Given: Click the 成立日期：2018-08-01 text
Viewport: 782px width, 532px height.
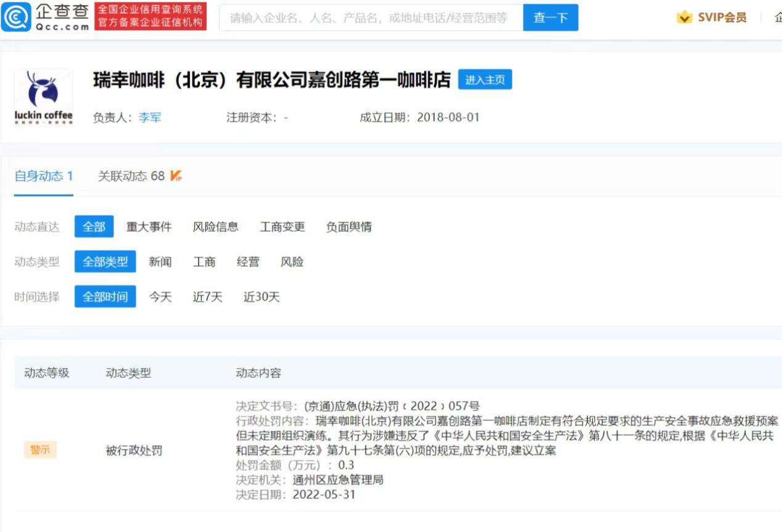Looking at the screenshot, I should pos(419,117).
